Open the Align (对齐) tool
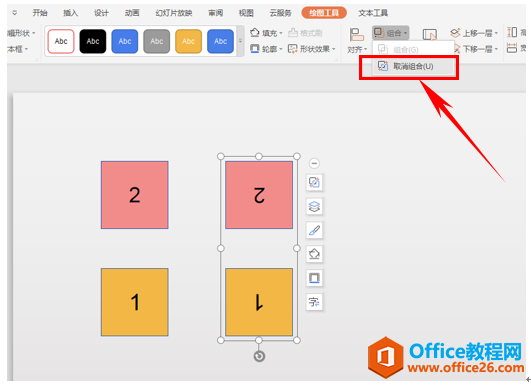 pyautogui.click(x=357, y=41)
